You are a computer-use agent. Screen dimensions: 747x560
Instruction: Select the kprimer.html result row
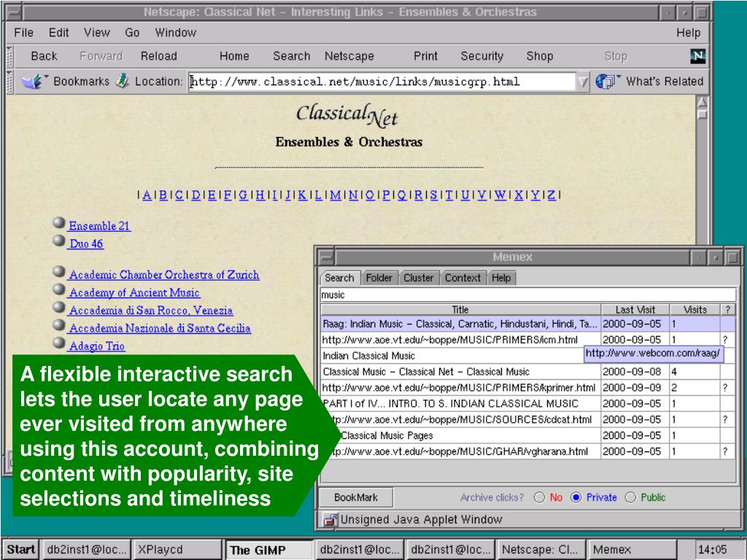(528, 388)
